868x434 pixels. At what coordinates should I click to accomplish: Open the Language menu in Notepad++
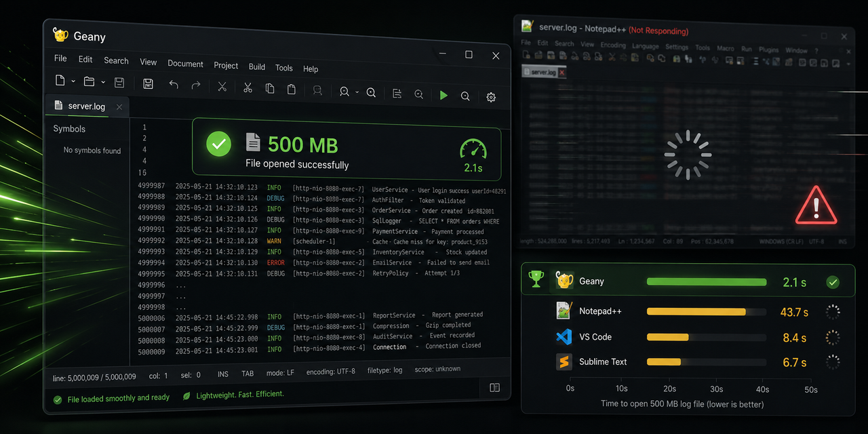tap(645, 46)
